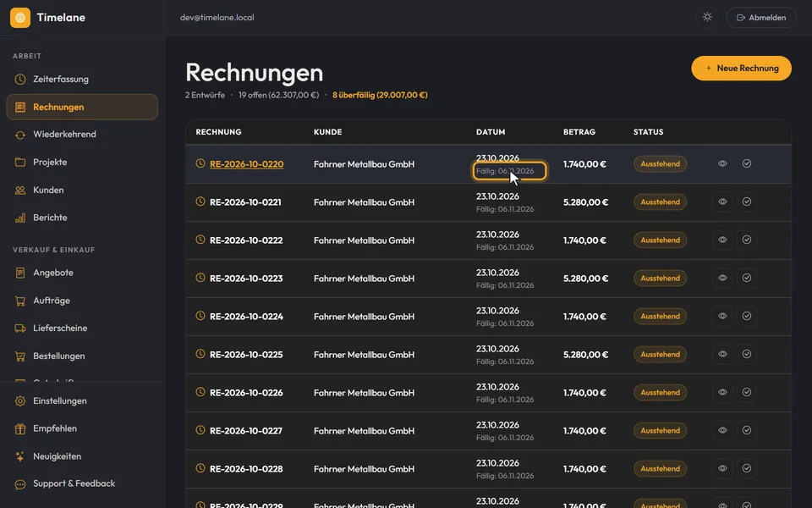812x508 pixels.
Task: Mark RE-2026-10-0227 paid with check icon
Action: click(747, 430)
